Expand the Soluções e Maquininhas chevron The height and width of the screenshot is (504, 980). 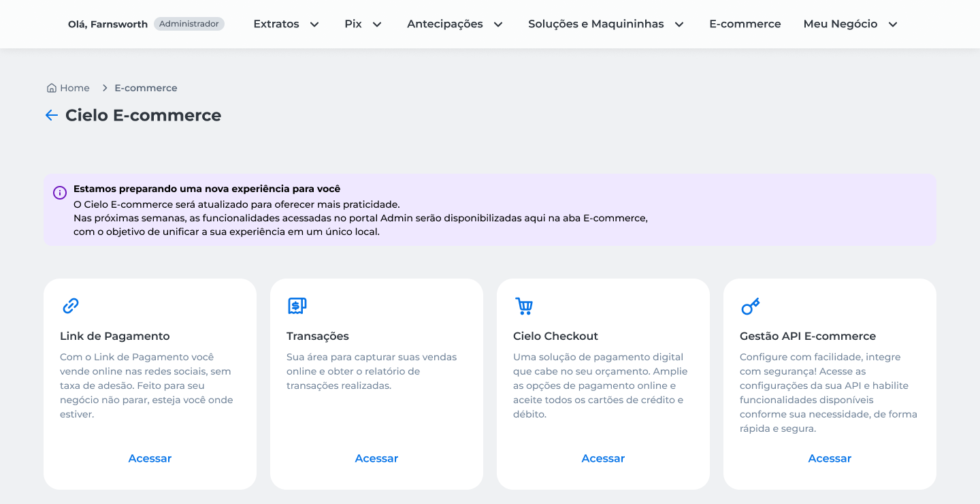[679, 25]
